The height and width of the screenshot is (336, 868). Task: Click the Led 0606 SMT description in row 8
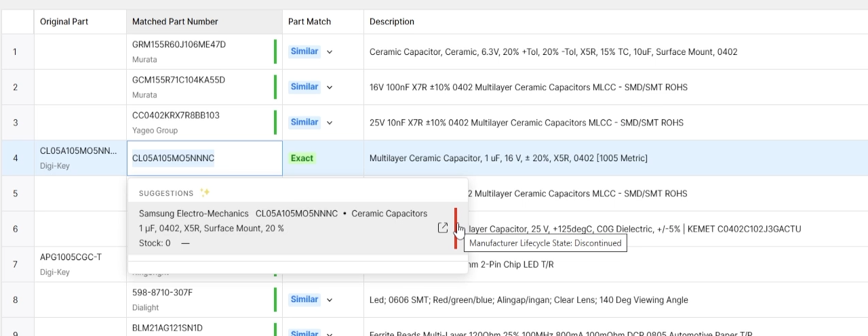click(529, 300)
